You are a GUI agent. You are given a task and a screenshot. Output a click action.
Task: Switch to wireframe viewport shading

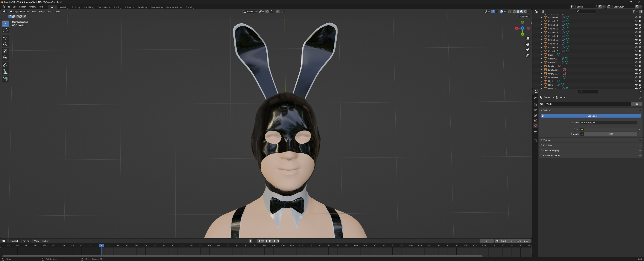pyautogui.click(x=514, y=12)
